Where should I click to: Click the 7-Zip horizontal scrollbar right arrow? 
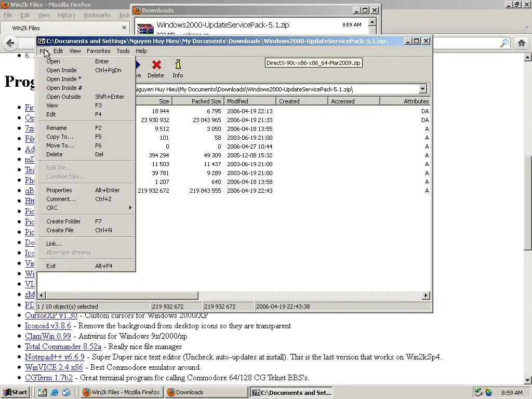[426, 296]
